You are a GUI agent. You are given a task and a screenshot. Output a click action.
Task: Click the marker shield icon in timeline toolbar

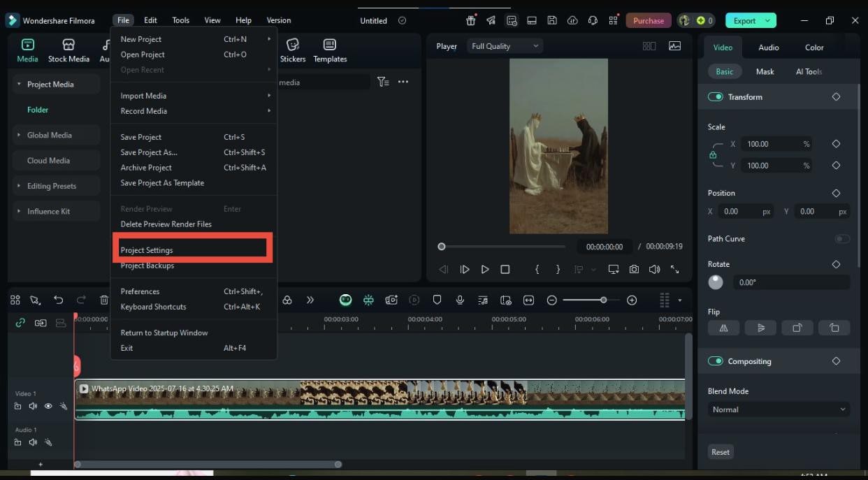437,300
